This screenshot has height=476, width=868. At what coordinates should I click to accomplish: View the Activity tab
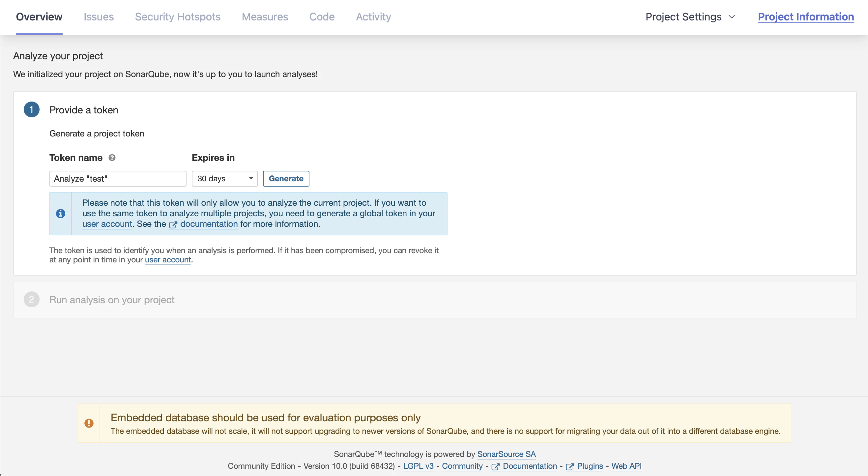(x=374, y=17)
